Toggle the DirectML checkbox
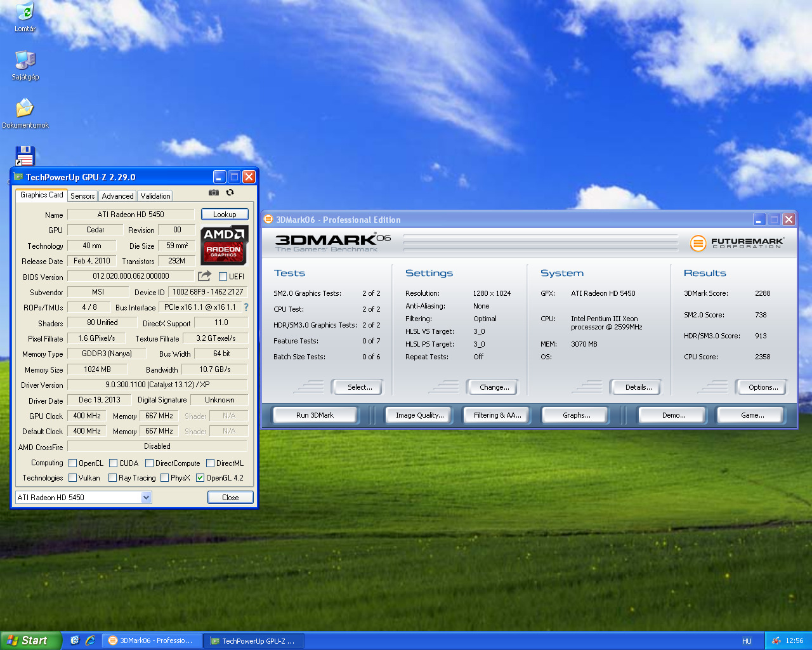812x650 pixels. click(x=210, y=463)
